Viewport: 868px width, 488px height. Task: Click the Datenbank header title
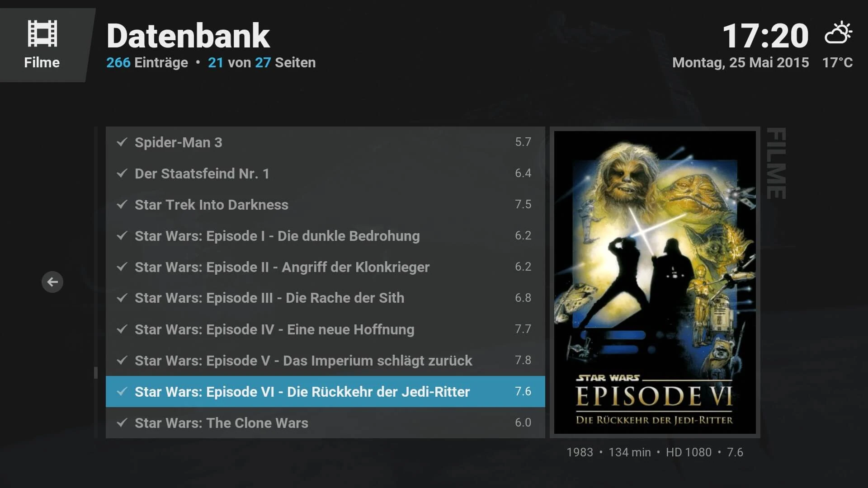[188, 36]
